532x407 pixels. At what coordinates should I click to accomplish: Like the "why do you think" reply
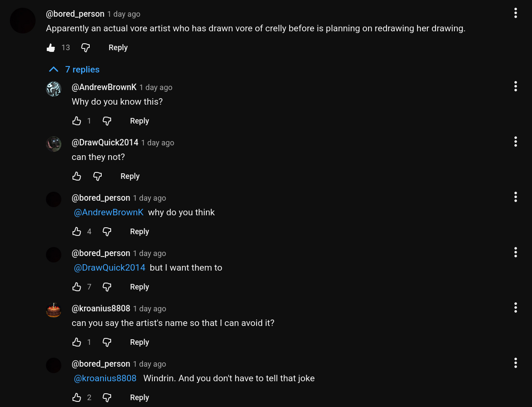77,232
